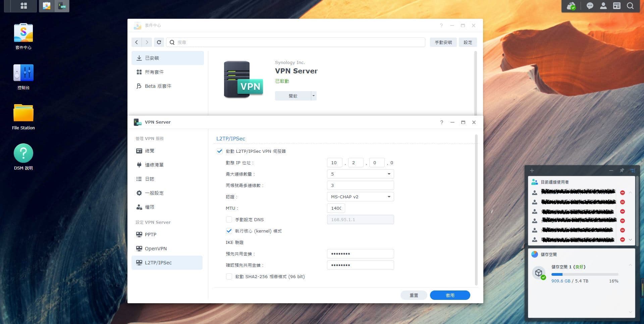Image resolution: width=644 pixels, height=324 pixels.
Task: Go back in Package Center
Action: 137,42
